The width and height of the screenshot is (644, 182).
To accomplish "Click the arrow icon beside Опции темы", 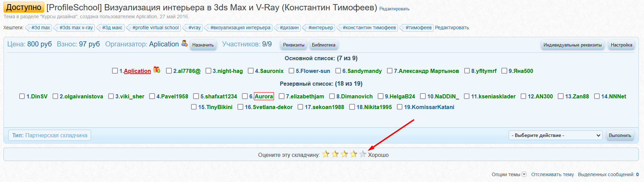I will [x=524, y=174].
